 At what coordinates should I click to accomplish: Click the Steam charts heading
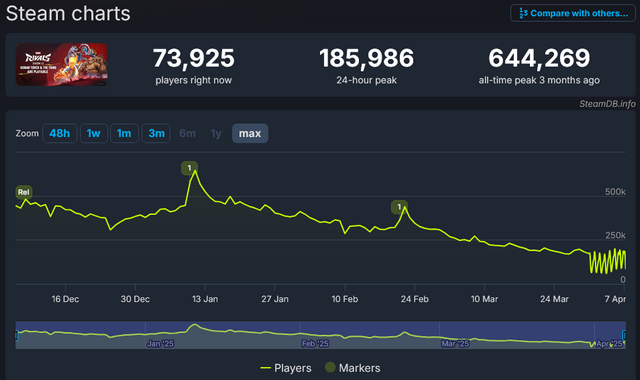pos(68,13)
